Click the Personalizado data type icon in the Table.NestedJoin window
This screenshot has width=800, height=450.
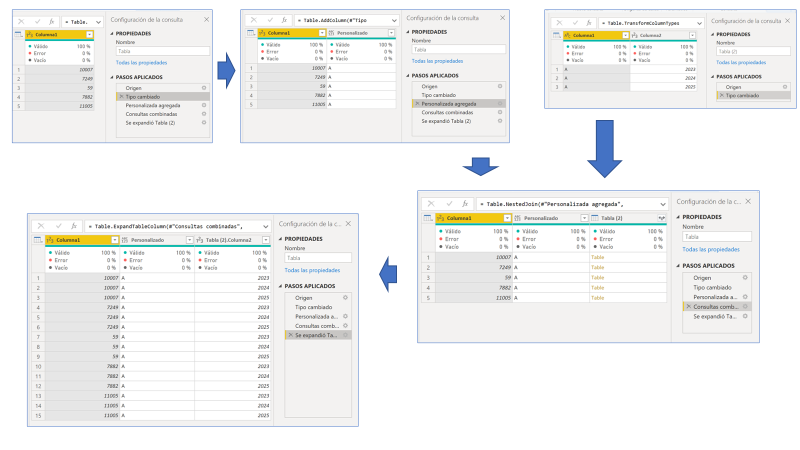pos(518,218)
